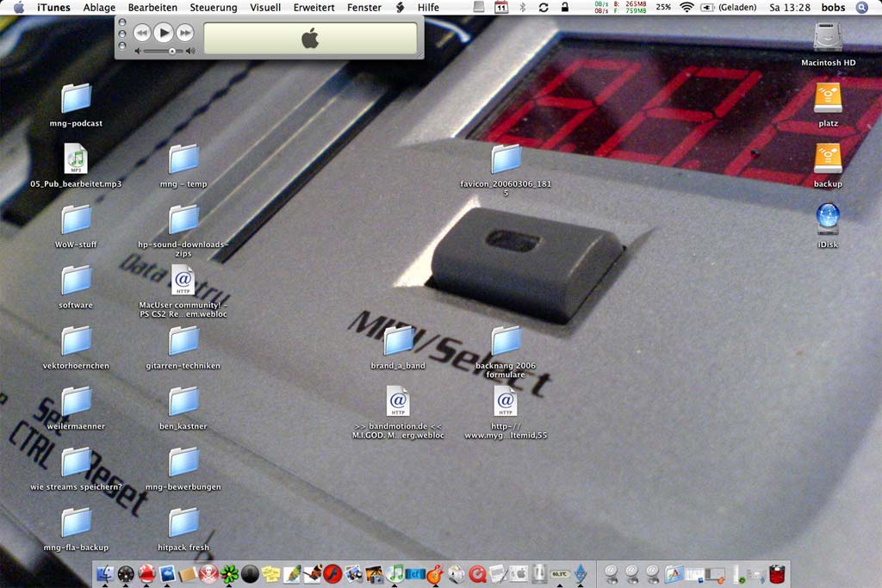This screenshot has width=882, height=588.
Task: Select the ben_kastner folder
Action: coord(183,401)
